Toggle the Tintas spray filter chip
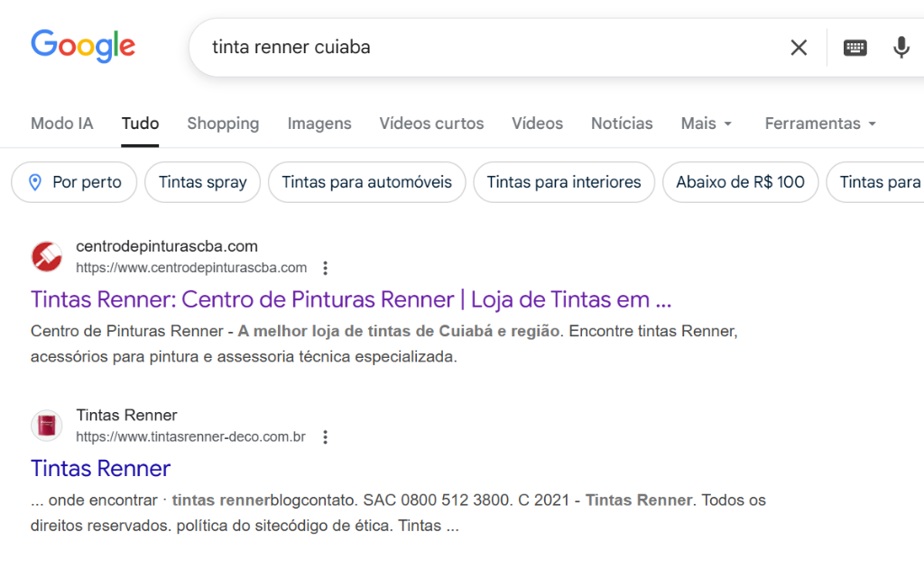Screen dimensions: 924x578 pyautogui.click(x=202, y=181)
